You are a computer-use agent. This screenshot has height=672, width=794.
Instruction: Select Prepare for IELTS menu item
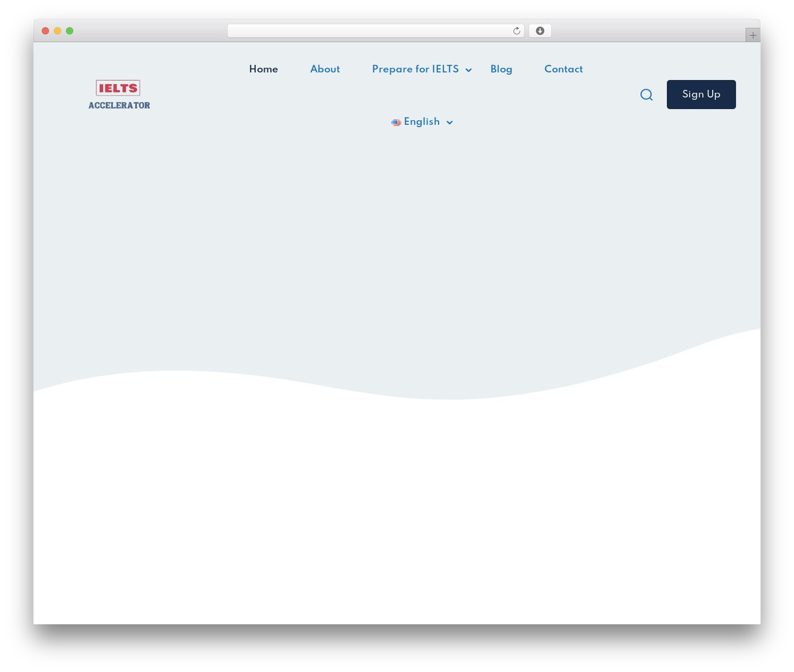coord(416,69)
